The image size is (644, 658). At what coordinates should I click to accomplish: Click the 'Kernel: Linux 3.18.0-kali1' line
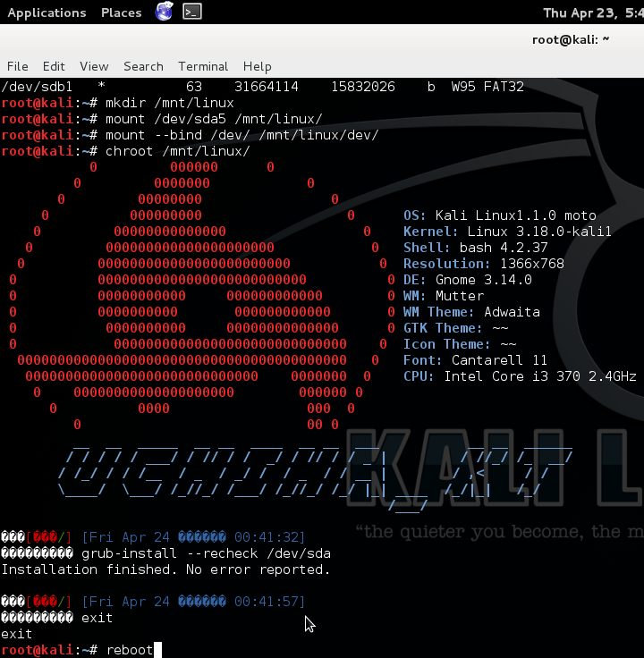[507, 232]
